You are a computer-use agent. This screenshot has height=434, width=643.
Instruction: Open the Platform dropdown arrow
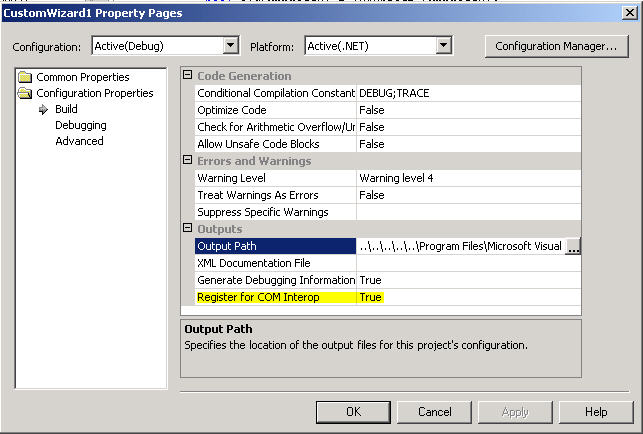coord(443,45)
